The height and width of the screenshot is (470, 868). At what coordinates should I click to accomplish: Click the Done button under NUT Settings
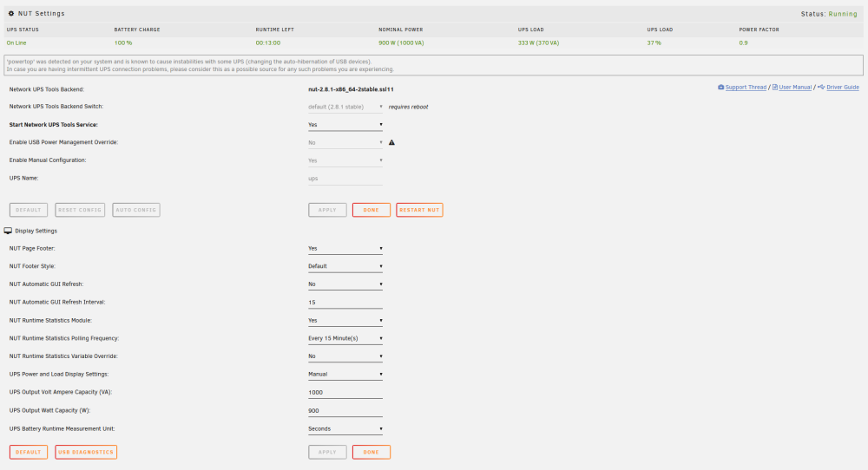[x=372, y=210]
